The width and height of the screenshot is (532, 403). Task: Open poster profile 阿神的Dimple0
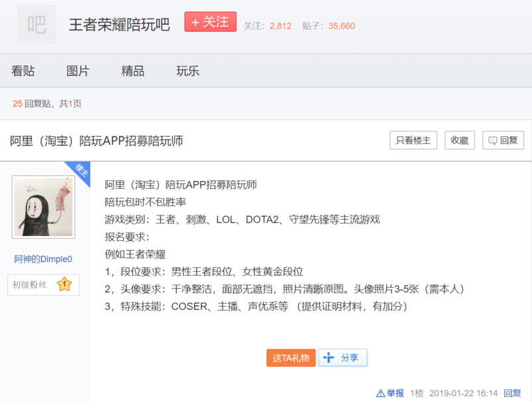[43, 259]
